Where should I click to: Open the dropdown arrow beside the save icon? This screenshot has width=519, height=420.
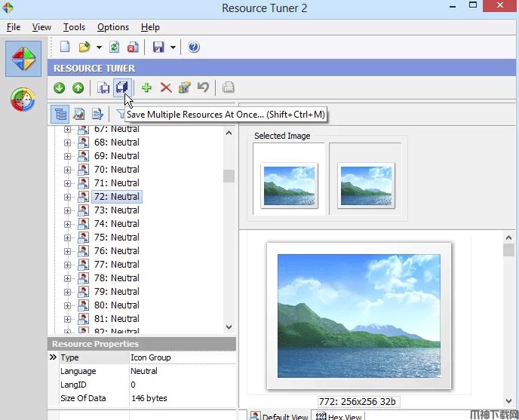point(173,48)
